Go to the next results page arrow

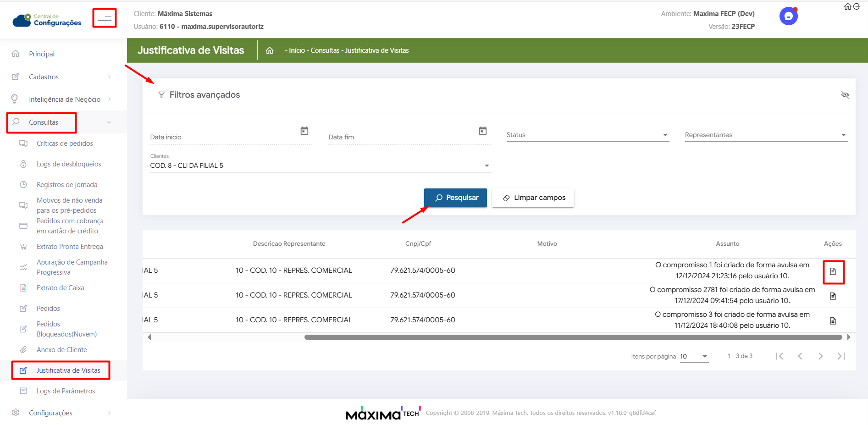click(820, 356)
